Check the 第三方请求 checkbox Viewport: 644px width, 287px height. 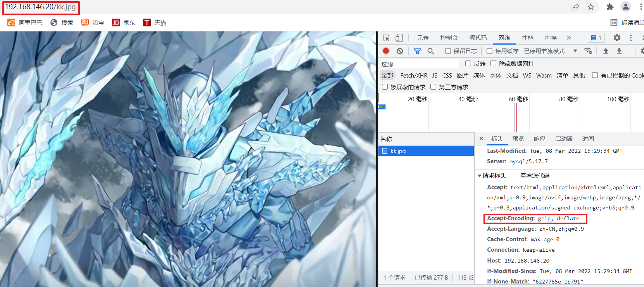point(433,86)
